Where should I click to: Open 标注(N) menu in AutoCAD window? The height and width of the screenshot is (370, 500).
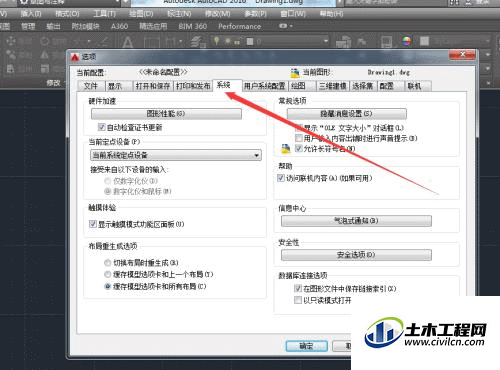(179, 14)
